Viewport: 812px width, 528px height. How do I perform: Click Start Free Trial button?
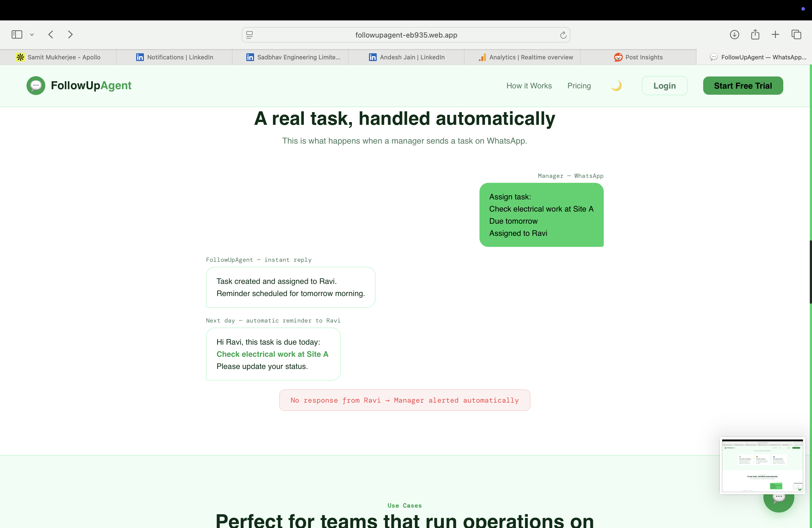point(743,86)
